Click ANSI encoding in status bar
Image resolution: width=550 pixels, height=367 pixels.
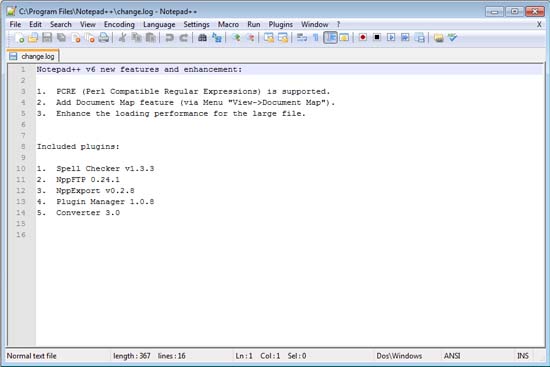pyautogui.click(x=452, y=356)
